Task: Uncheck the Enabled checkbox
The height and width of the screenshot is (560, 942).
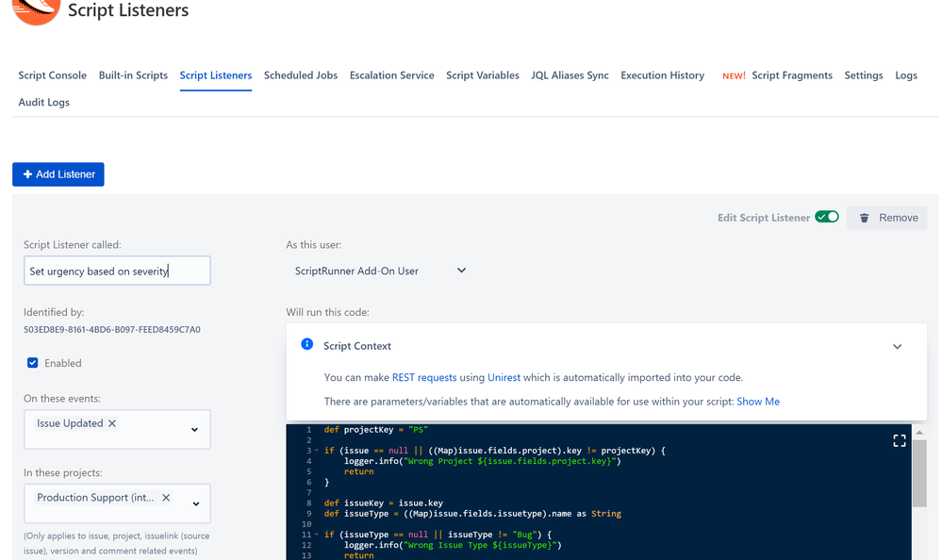Action: pos(32,363)
